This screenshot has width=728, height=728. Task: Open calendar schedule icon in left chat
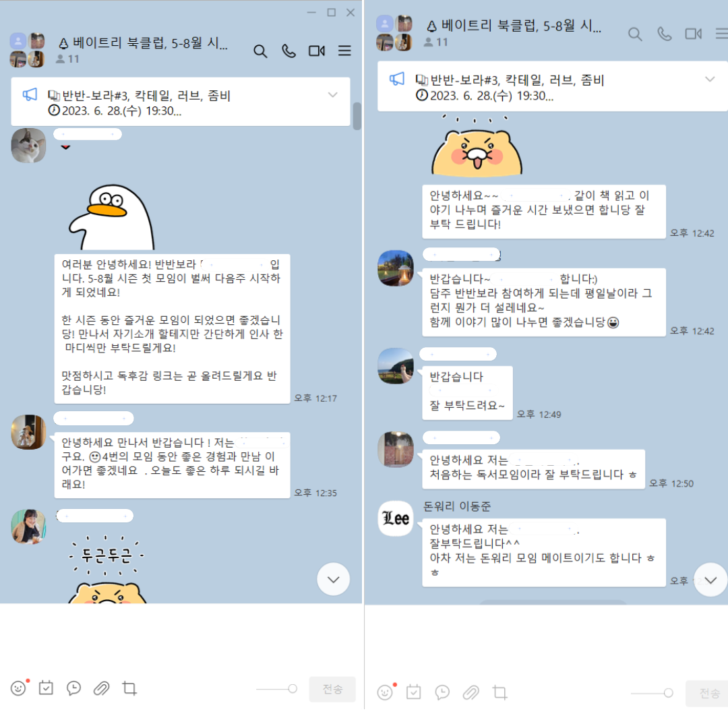(x=46, y=688)
